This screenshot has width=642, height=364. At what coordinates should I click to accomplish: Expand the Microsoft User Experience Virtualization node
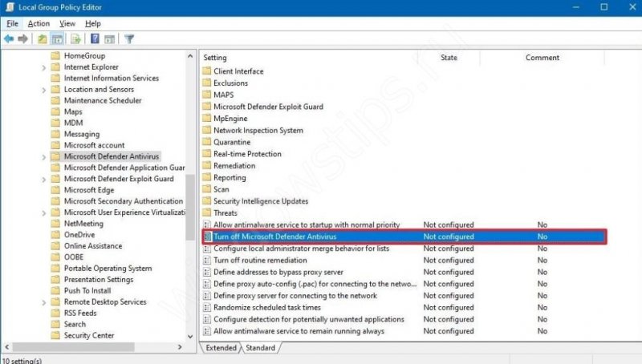pyautogui.click(x=44, y=212)
